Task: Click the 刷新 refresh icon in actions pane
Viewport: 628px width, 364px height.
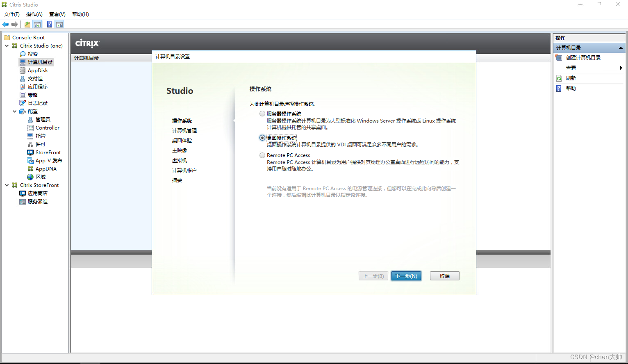Action: (x=559, y=78)
